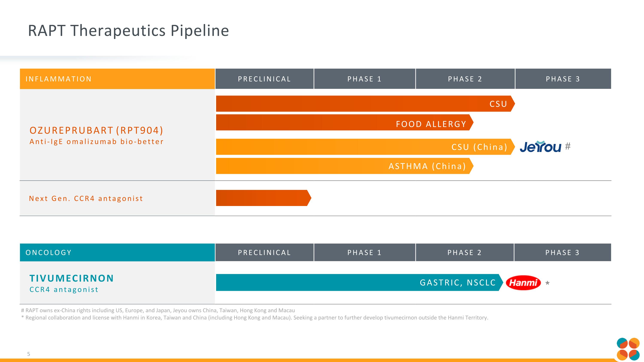The image size is (644, 362).
Task: Click the red Hanmi logo
Action: coord(523,283)
